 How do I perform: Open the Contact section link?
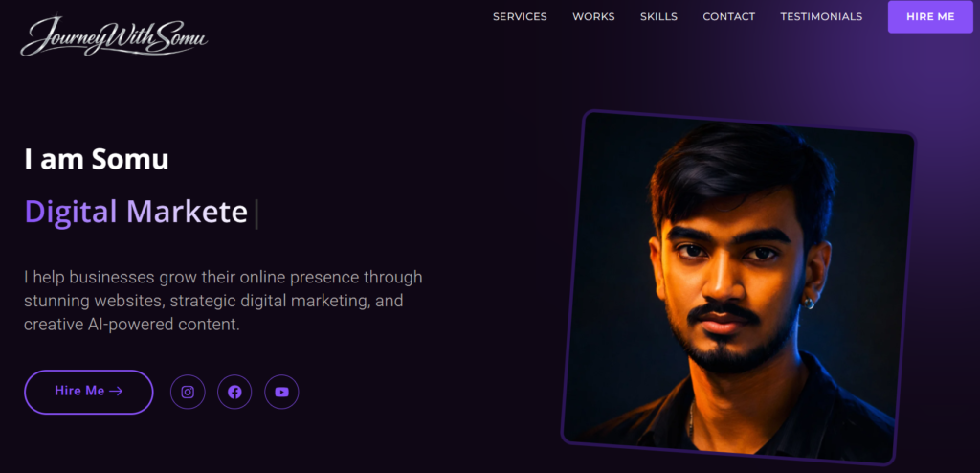tap(728, 17)
